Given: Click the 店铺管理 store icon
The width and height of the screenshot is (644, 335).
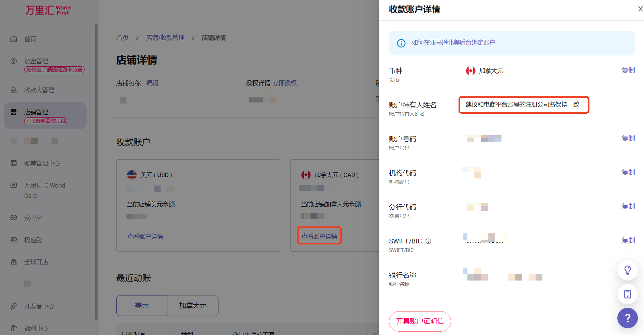Looking at the screenshot, I should click(x=14, y=112).
